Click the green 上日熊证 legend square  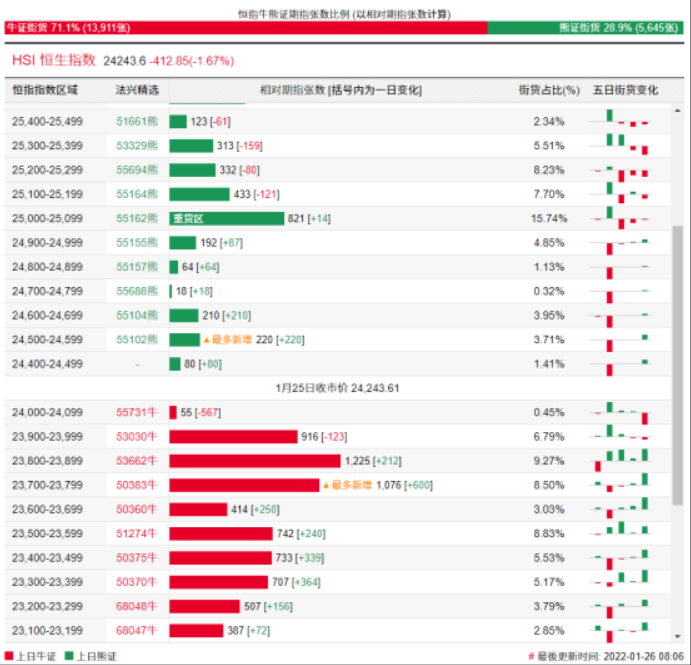69,656
